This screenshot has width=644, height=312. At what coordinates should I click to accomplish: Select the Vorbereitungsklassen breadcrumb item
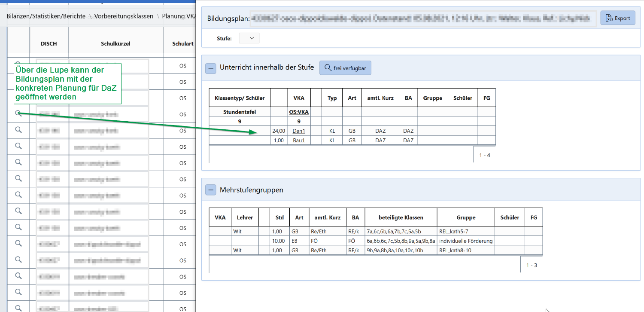pos(124,16)
